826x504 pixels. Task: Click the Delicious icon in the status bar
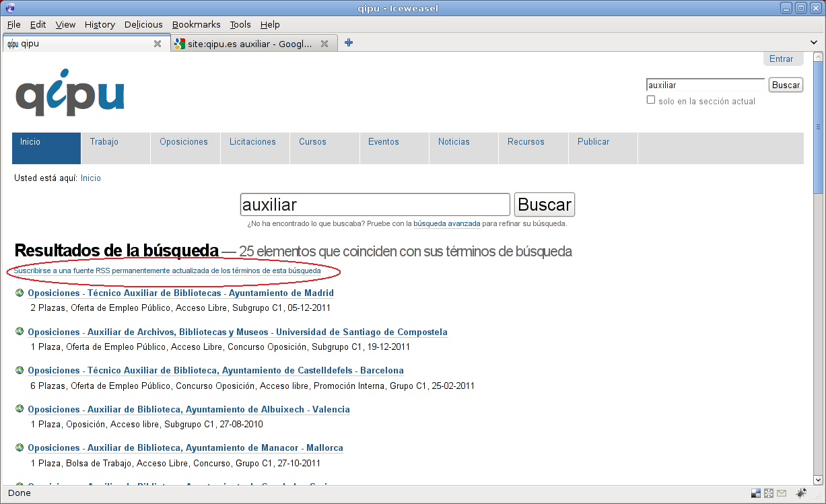pyautogui.click(x=756, y=493)
